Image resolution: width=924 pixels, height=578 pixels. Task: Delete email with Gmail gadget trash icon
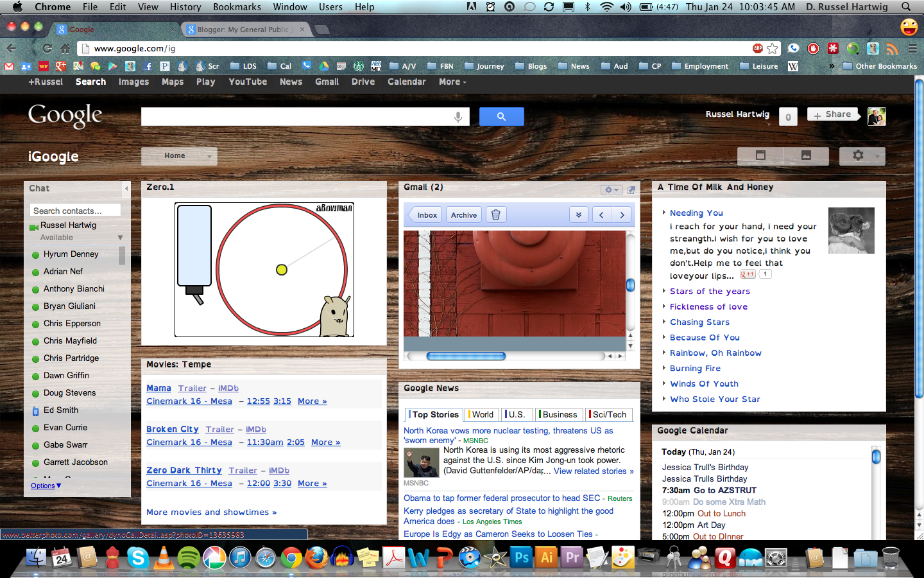[x=495, y=215]
